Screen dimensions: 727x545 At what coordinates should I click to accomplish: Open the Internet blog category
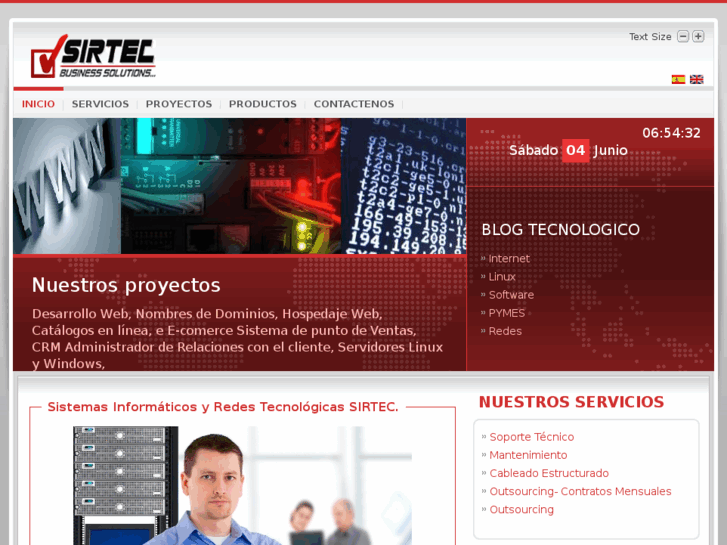point(509,258)
